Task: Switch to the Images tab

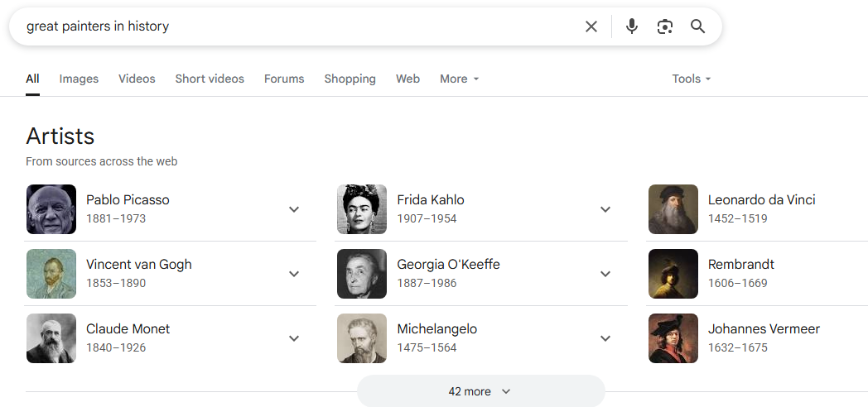Action: tap(79, 79)
